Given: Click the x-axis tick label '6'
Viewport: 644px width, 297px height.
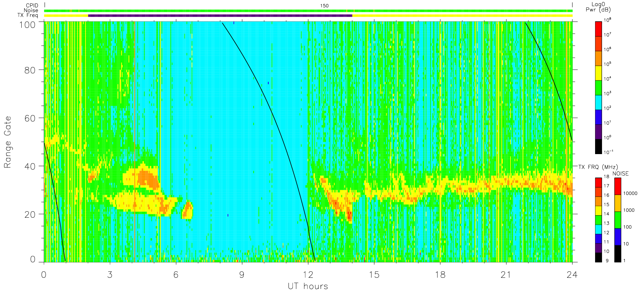Looking at the screenshot, I should pyautogui.click(x=176, y=275).
